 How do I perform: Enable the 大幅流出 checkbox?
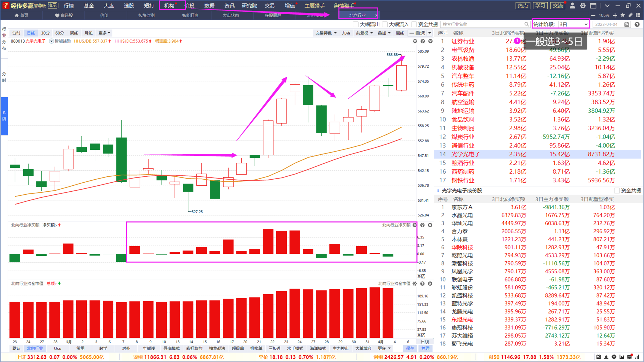[355, 24]
